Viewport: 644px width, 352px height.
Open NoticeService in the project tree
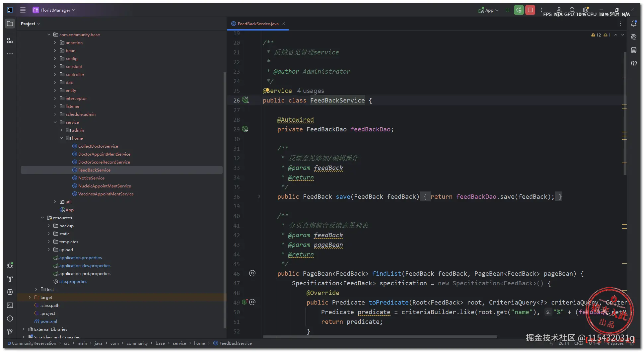point(91,178)
